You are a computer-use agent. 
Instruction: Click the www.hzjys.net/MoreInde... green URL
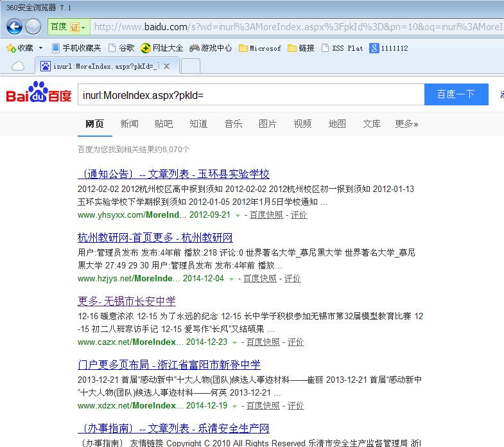point(128,279)
